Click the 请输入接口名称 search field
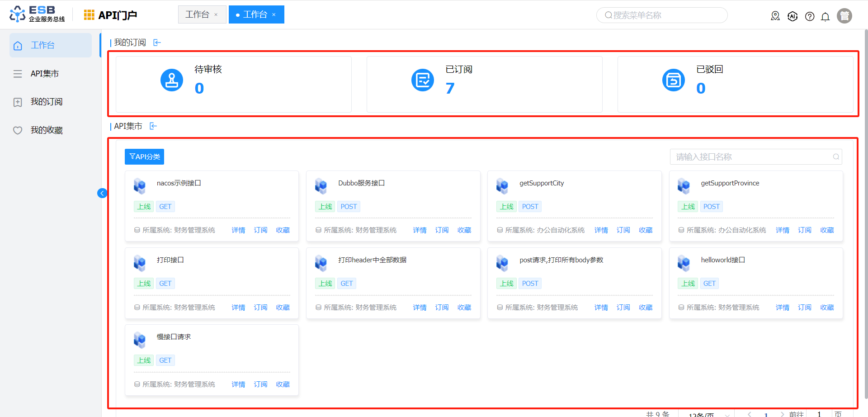This screenshot has height=417, width=868. tap(751, 157)
